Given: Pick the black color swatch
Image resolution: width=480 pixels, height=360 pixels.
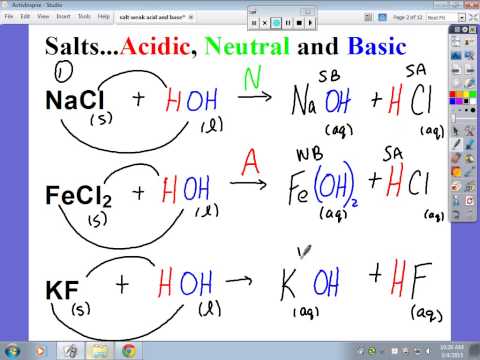Looking at the screenshot, I should pyautogui.click(x=466, y=101).
